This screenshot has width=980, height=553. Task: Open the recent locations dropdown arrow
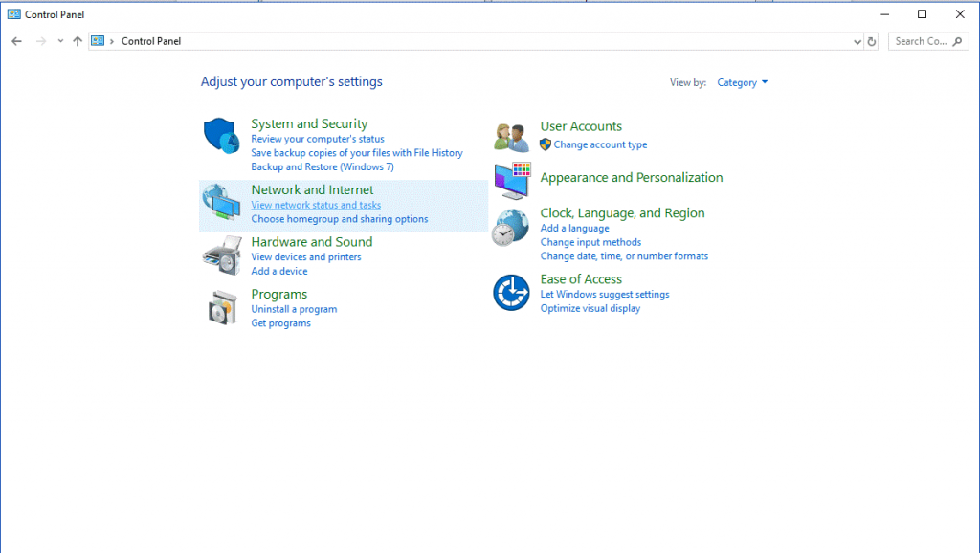60,41
